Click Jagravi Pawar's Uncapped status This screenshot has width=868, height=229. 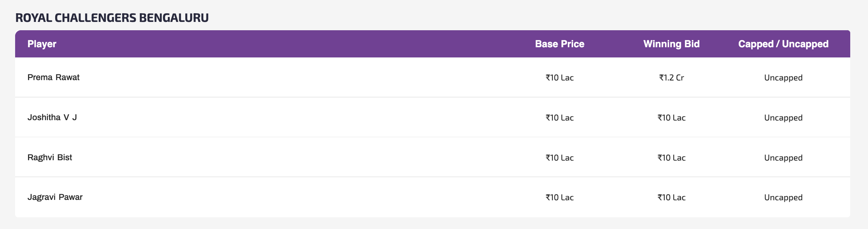click(x=783, y=198)
